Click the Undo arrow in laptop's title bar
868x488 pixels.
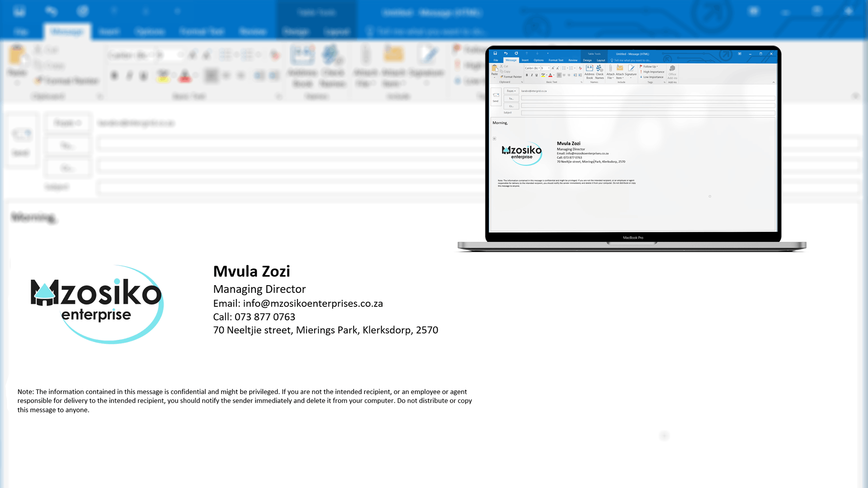coord(505,53)
